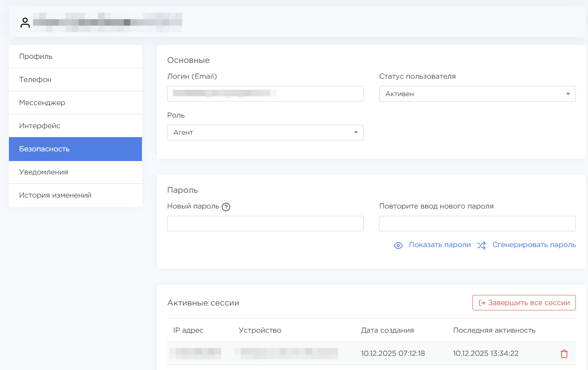Click the Сгенерировать пароль link
The height and width of the screenshot is (370, 588).
click(534, 245)
